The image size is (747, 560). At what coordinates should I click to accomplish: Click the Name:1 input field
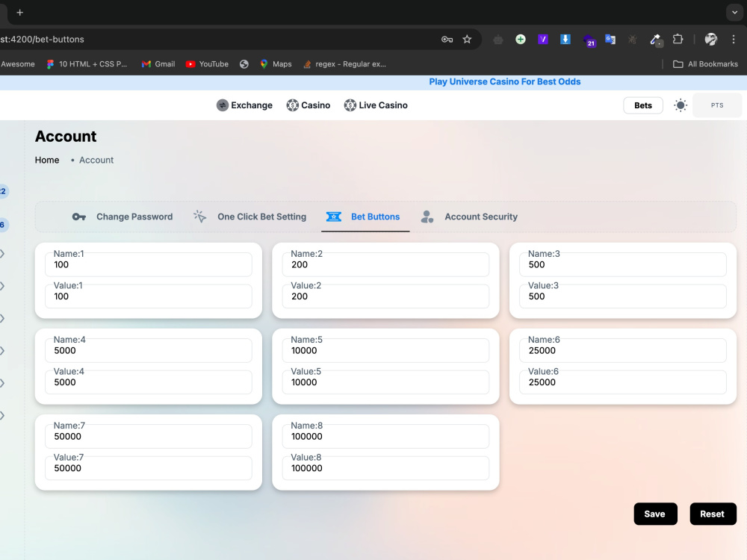pyautogui.click(x=148, y=264)
